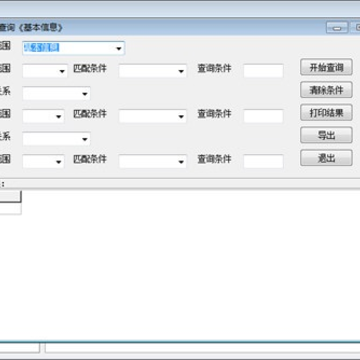Click 查询条件 input field in 打印结果 row
Screen dimensions: 360x360
point(263,116)
